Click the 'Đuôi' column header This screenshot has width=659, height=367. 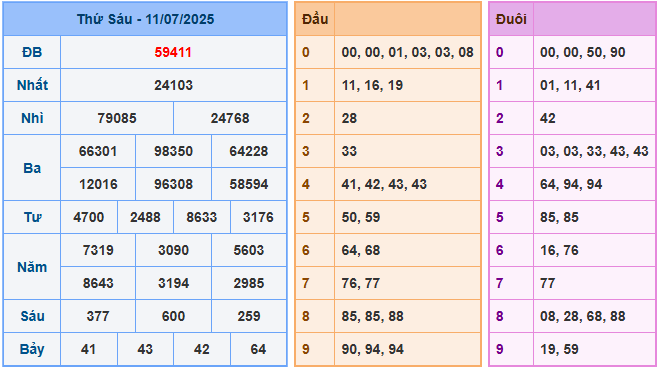tap(511, 19)
